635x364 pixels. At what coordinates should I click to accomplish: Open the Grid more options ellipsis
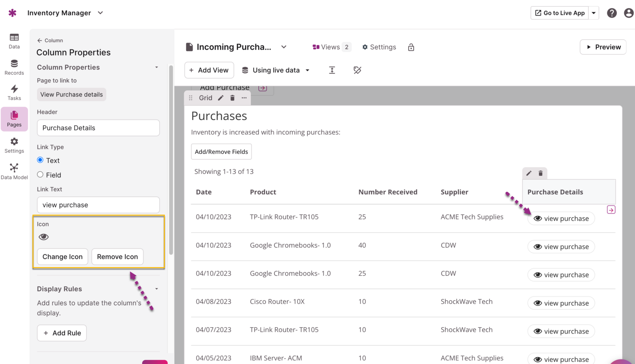coord(244,98)
